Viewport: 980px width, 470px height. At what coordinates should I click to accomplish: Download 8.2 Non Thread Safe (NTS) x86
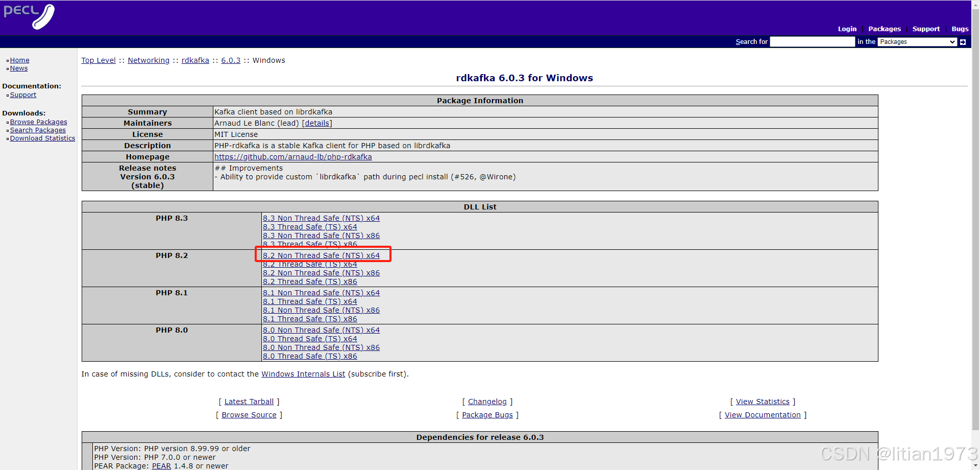322,273
